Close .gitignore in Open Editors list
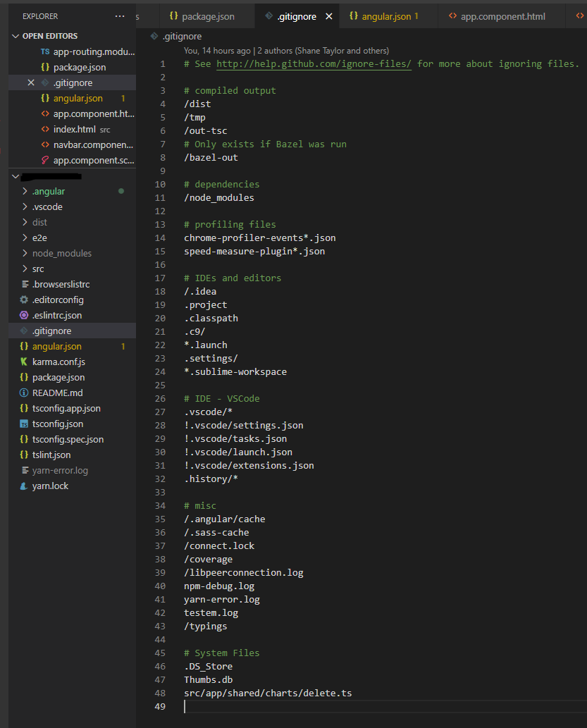Image resolution: width=587 pixels, height=728 pixels. pos(30,83)
